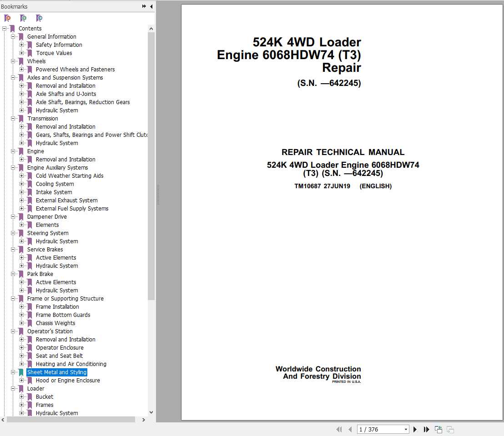The width and height of the screenshot is (504, 436).
Task: Open the page number dropdown
Action: [x=406, y=429]
